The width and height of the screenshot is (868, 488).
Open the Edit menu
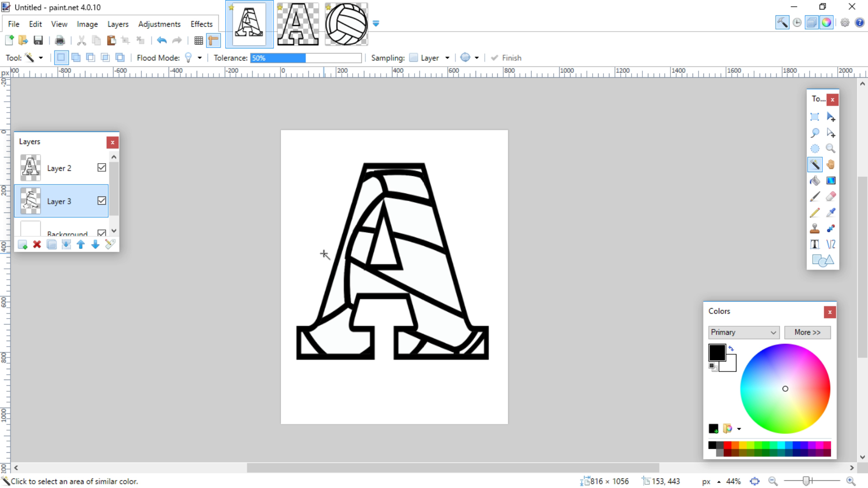(x=35, y=24)
